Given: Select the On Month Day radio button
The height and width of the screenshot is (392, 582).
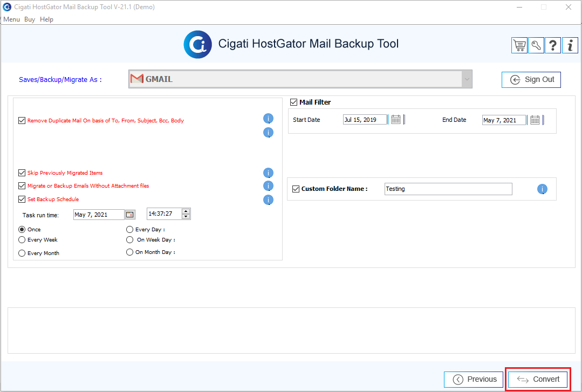Looking at the screenshot, I should 129,252.
